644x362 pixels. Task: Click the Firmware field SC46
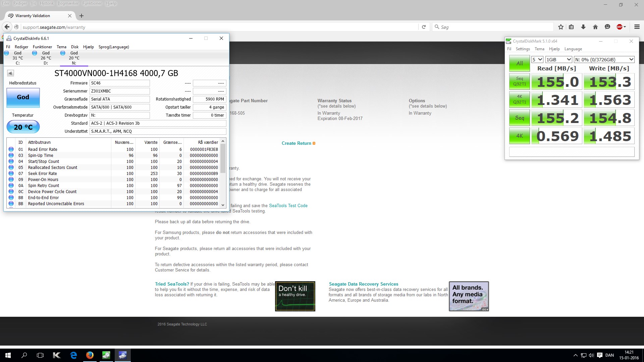(x=120, y=83)
